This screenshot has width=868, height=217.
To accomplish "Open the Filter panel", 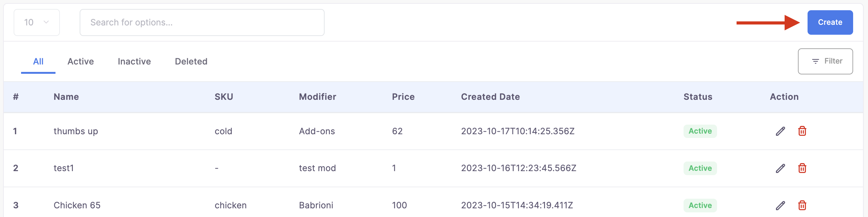I will pyautogui.click(x=825, y=61).
